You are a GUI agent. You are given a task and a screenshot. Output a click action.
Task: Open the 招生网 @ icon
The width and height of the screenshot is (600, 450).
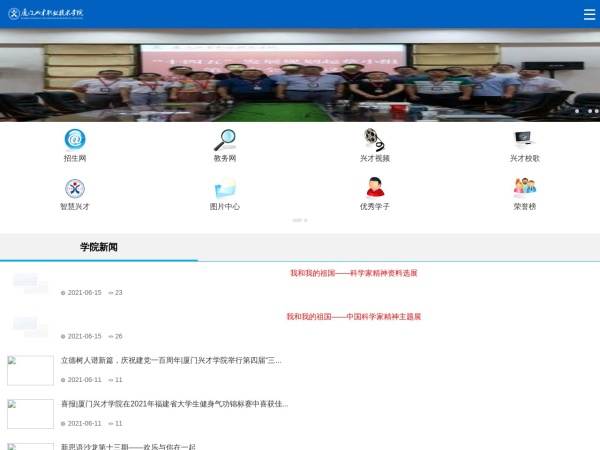pyautogui.click(x=75, y=139)
